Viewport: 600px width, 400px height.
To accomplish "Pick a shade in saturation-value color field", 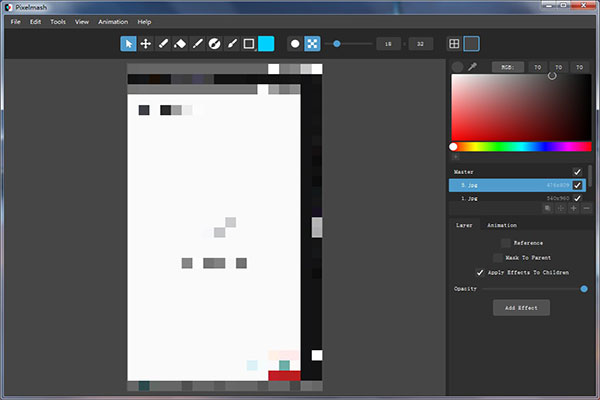I will point(521,107).
